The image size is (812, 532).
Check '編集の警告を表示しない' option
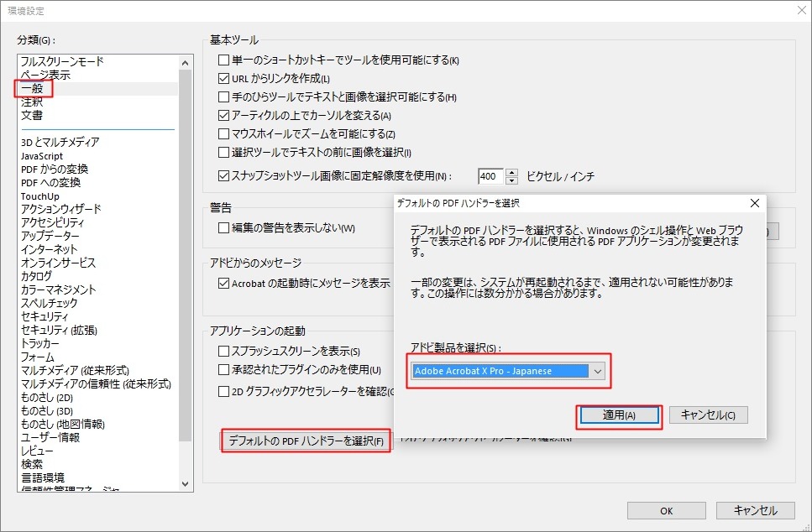point(223,227)
